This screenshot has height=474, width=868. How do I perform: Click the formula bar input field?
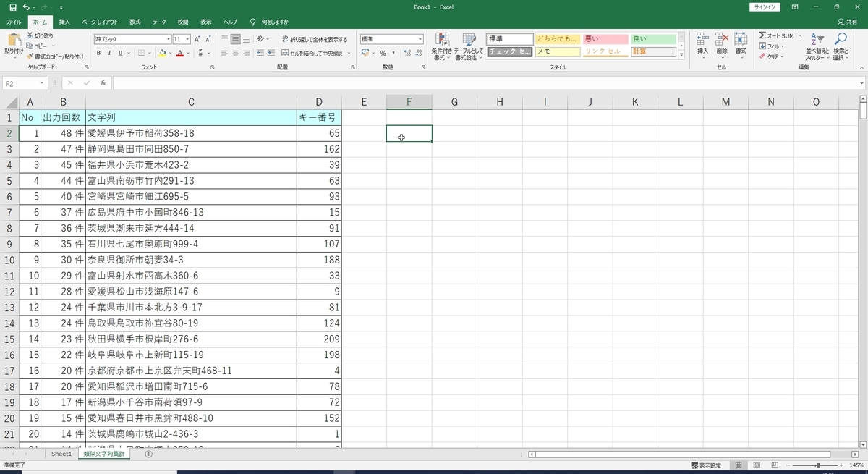click(485, 83)
